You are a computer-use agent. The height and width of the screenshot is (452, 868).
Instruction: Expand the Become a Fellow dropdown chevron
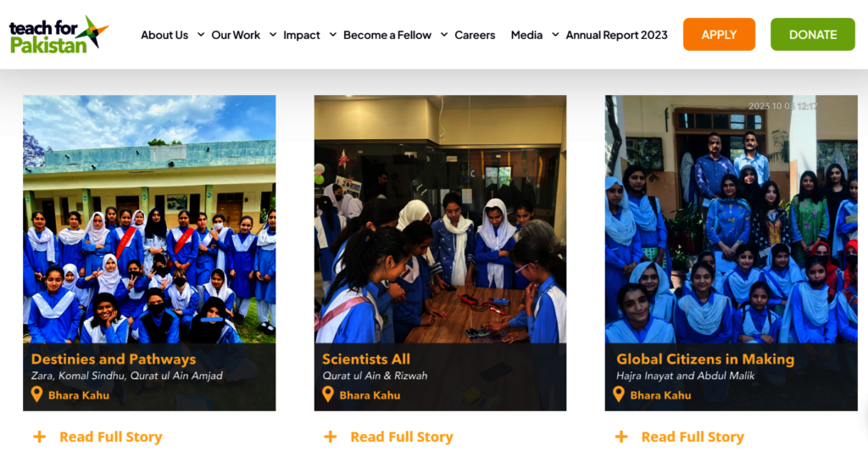444,34
